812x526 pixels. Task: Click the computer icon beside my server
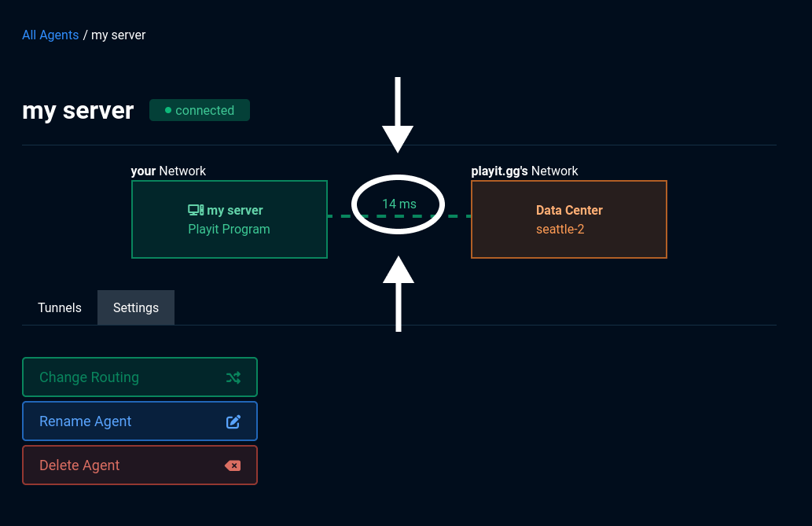coord(194,210)
